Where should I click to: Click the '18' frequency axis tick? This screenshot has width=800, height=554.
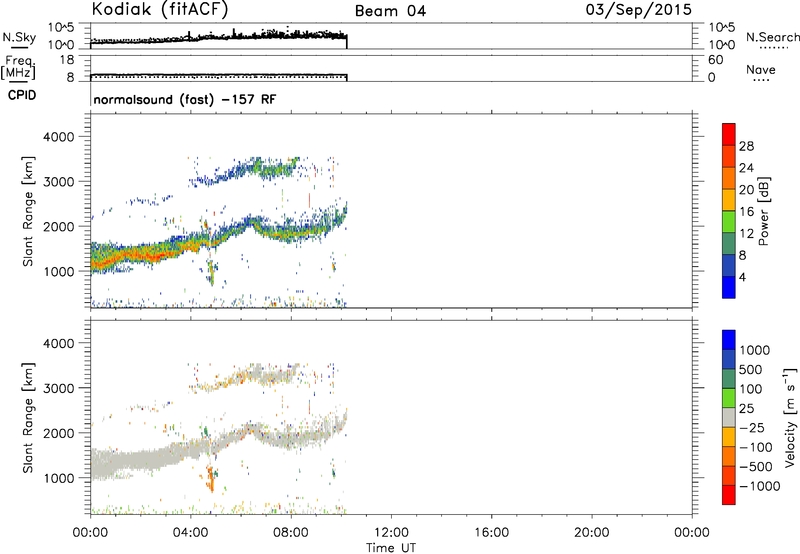pyautogui.click(x=67, y=60)
